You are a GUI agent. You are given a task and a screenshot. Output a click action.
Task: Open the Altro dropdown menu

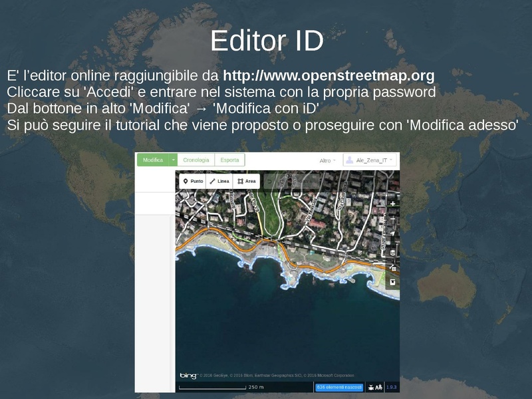pos(327,160)
